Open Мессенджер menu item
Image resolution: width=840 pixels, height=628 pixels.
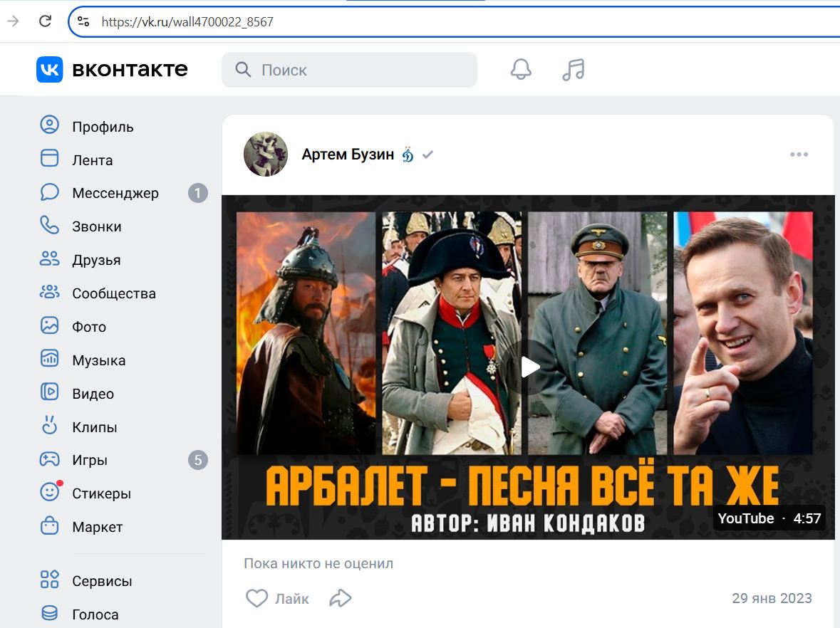coord(115,193)
